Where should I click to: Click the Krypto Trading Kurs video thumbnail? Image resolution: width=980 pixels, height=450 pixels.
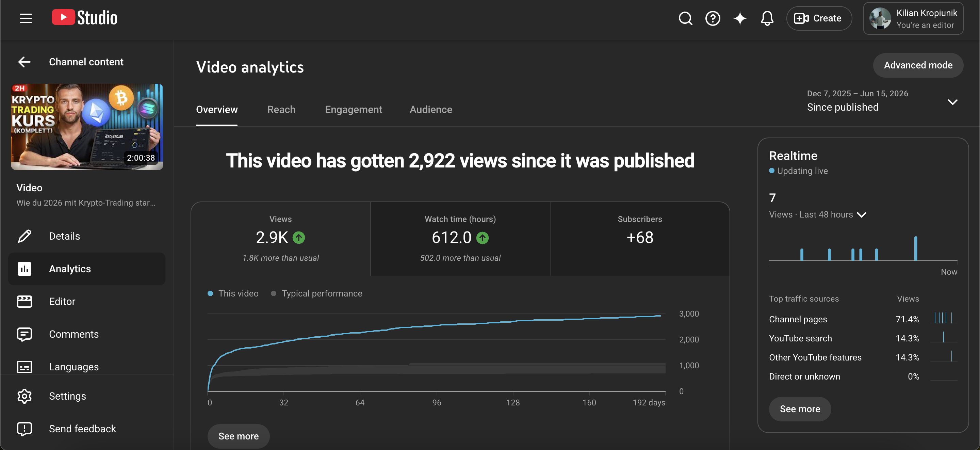tap(87, 127)
